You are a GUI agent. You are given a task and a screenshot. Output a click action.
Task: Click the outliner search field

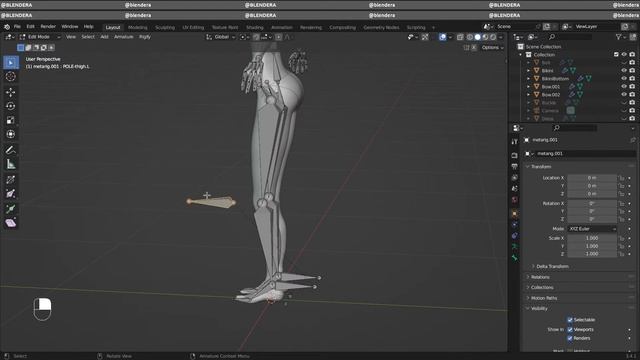(x=570, y=37)
